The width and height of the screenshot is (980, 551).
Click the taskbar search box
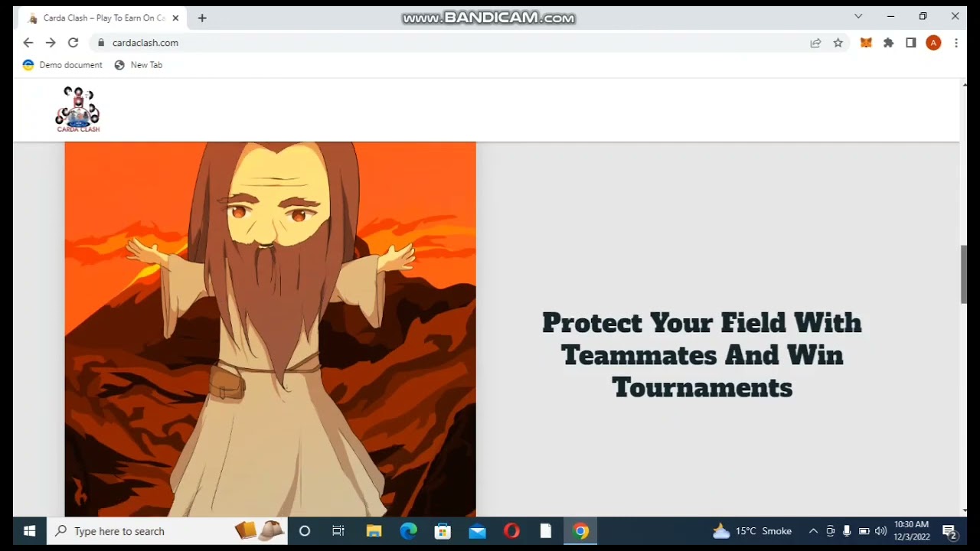(x=167, y=531)
